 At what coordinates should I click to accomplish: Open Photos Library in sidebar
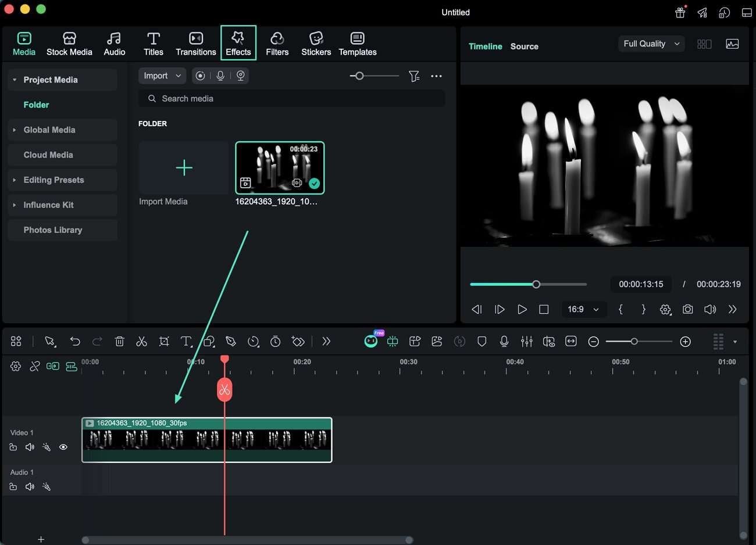click(63, 230)
